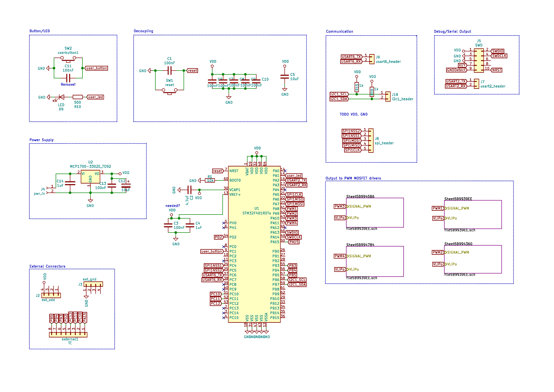Select resistor R10 500 ohm symbol

coord(77,97)
